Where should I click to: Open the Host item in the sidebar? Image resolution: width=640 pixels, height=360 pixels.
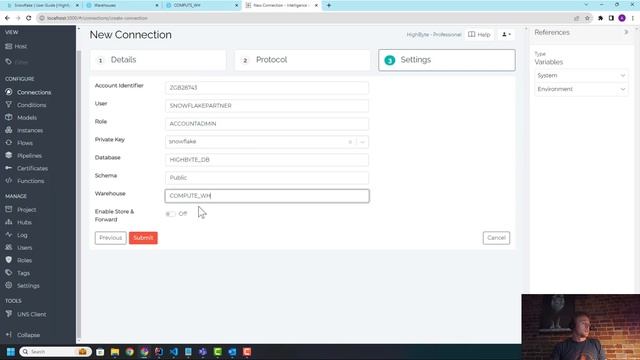(16, 47)
